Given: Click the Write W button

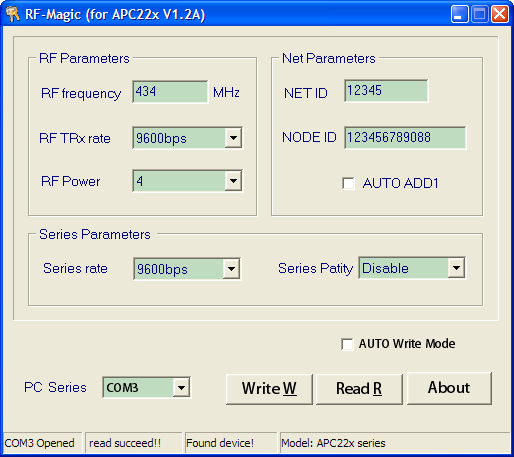Looking at the screenshot, I should 269,389.
